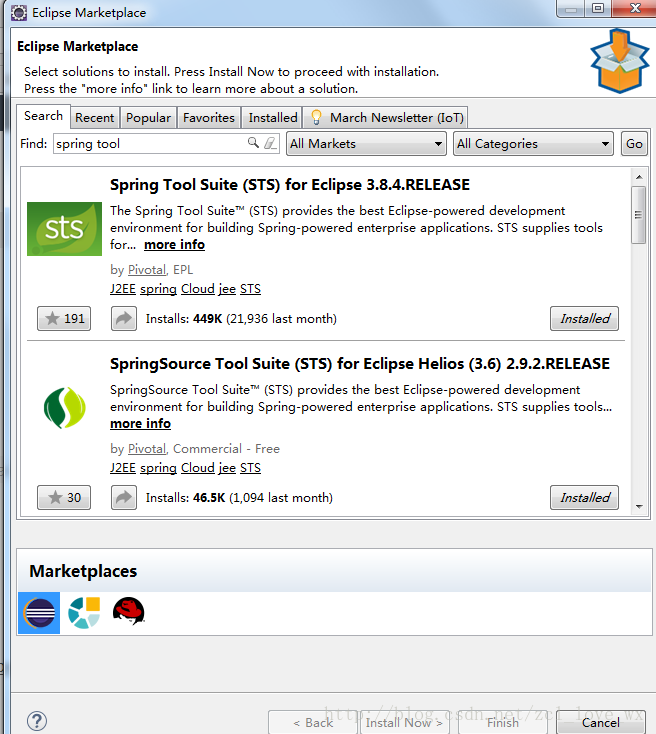Open the All Markets dropdown
Image resolution: width=656 pixels, height=734 pixels.
[x=366, y=144]
